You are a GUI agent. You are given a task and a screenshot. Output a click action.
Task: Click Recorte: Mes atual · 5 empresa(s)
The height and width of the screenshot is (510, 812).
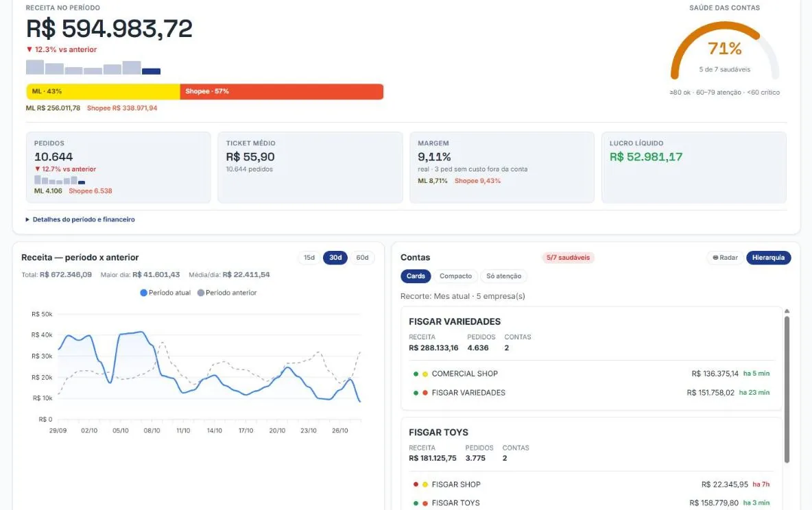point(462,296)
